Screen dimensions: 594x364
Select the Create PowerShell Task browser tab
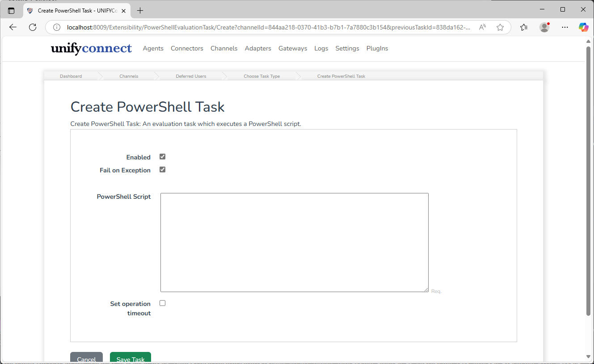click(x=77, y=10)
